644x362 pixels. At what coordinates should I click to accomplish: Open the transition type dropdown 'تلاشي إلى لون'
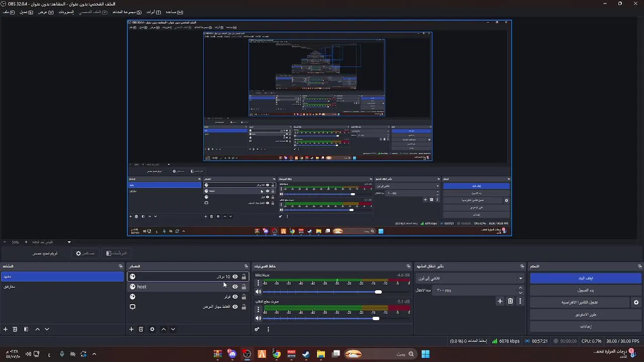pos(470,278)
